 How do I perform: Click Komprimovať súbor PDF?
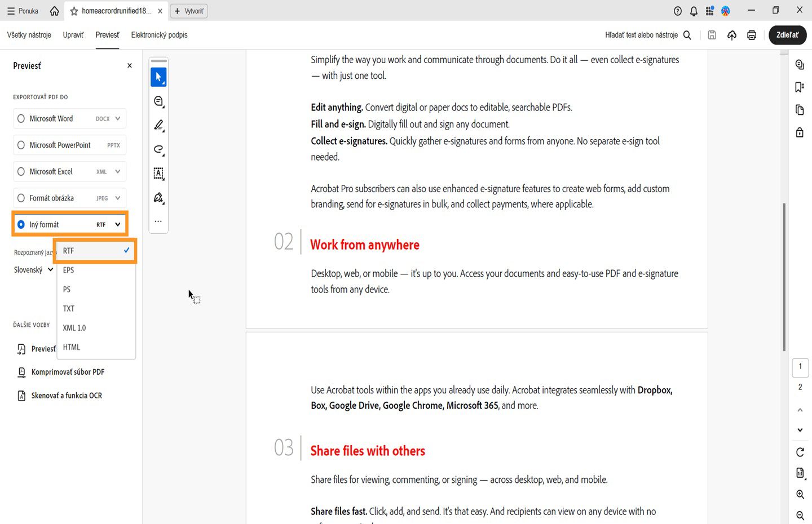pyautogui.click(x=61, y=372)
